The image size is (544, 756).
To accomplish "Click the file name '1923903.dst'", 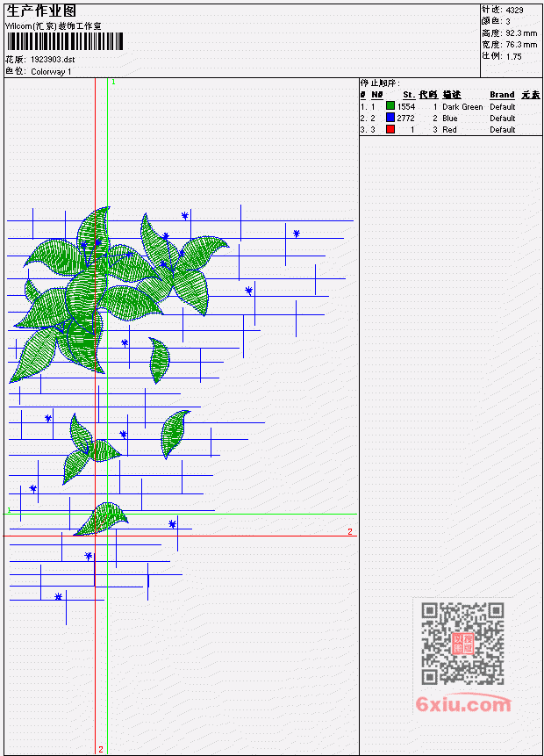I will pyautogui.click(x=53, y=60).
